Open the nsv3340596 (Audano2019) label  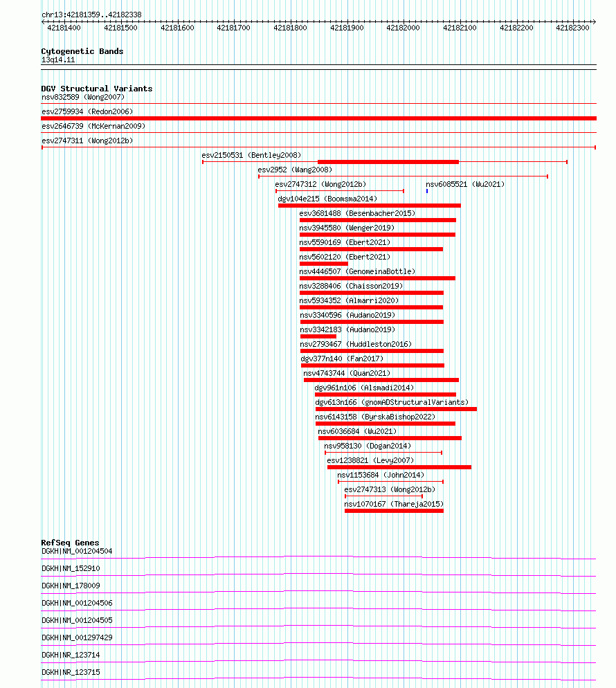(x=347, y=315)
